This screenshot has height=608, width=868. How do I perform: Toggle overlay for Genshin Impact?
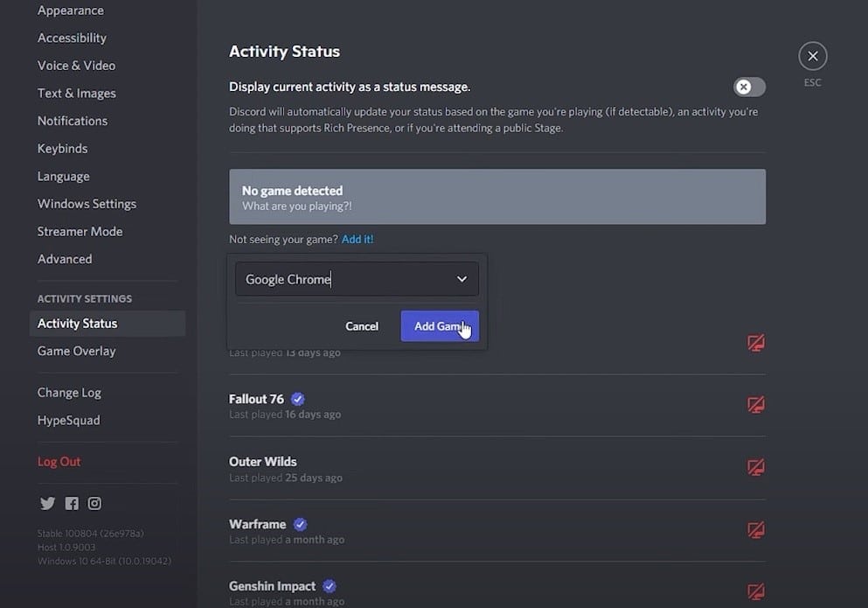[756, 592]
